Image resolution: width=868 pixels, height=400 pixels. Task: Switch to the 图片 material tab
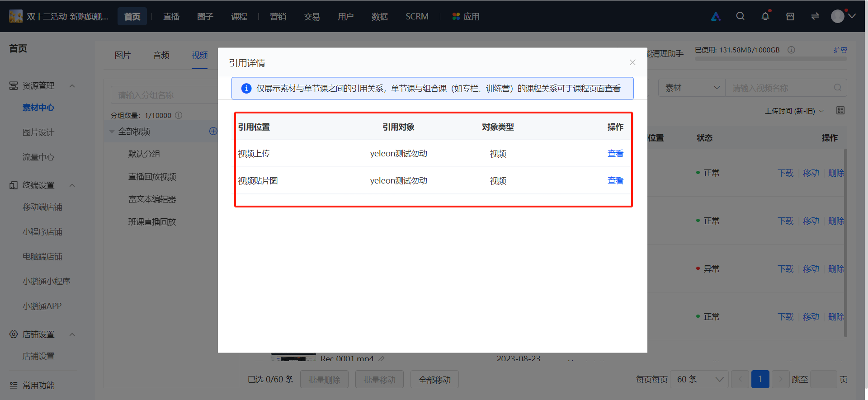[x=123, y=55]
